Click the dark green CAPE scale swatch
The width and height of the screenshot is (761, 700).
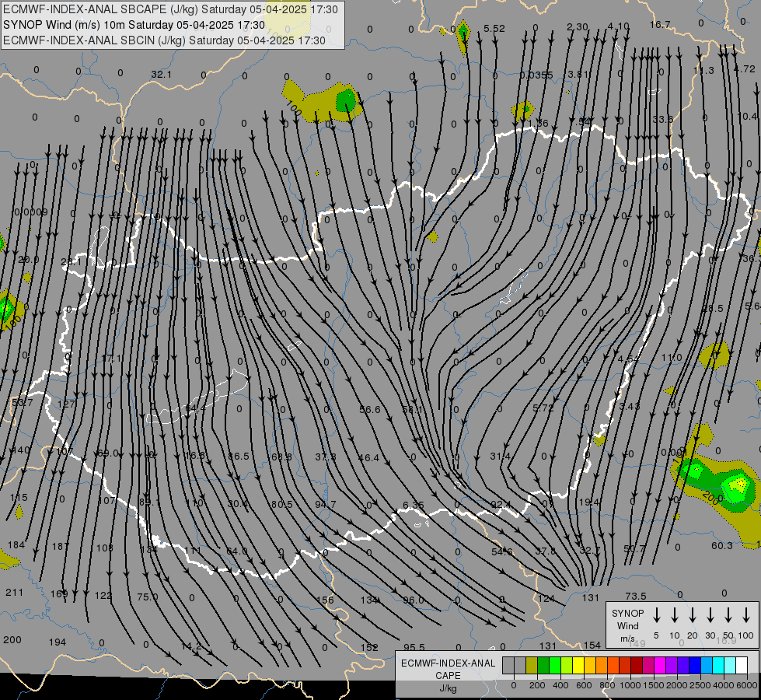[543, 666]
